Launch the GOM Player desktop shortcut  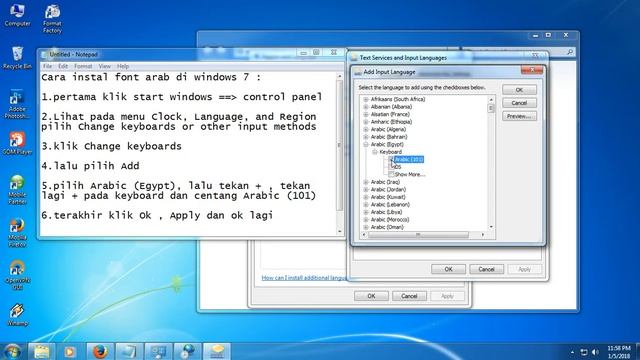(17, 143)
